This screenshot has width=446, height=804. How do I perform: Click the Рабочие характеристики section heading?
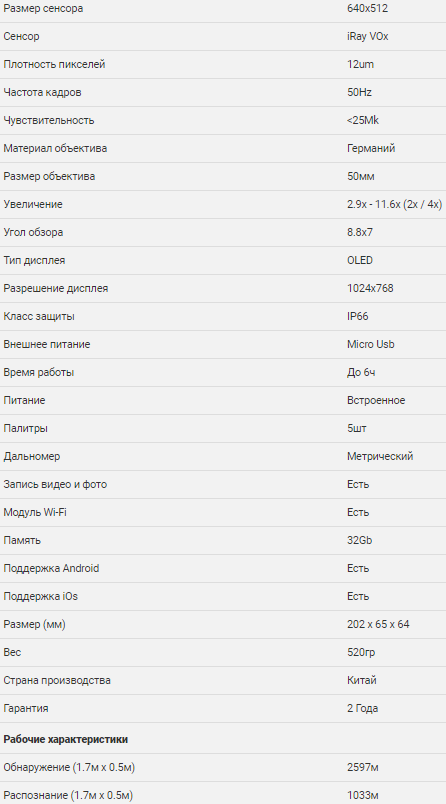[x=66, y=739]
